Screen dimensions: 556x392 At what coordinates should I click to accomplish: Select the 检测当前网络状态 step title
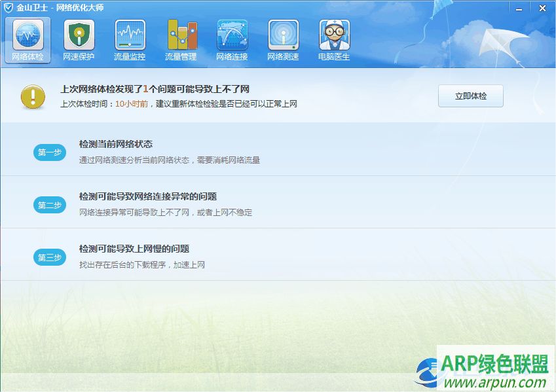click(116, 144)
